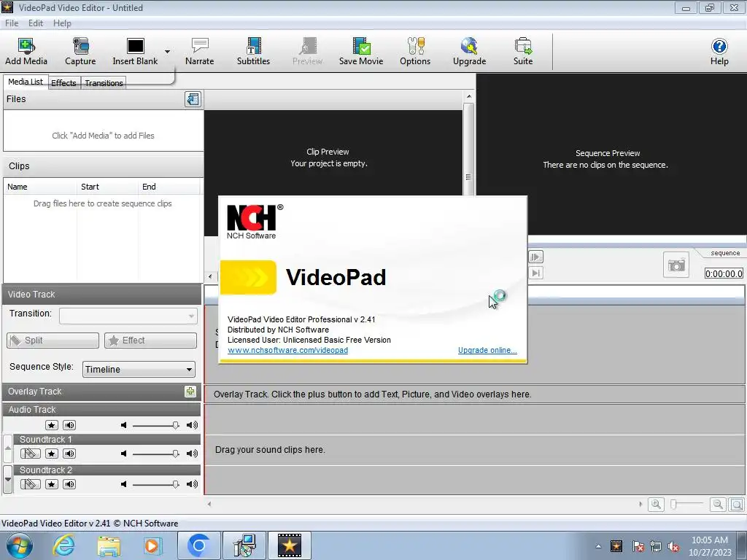Click the Start column header in Clips
Viewport: 747px width, 560px height.
(x=107, y=187)
